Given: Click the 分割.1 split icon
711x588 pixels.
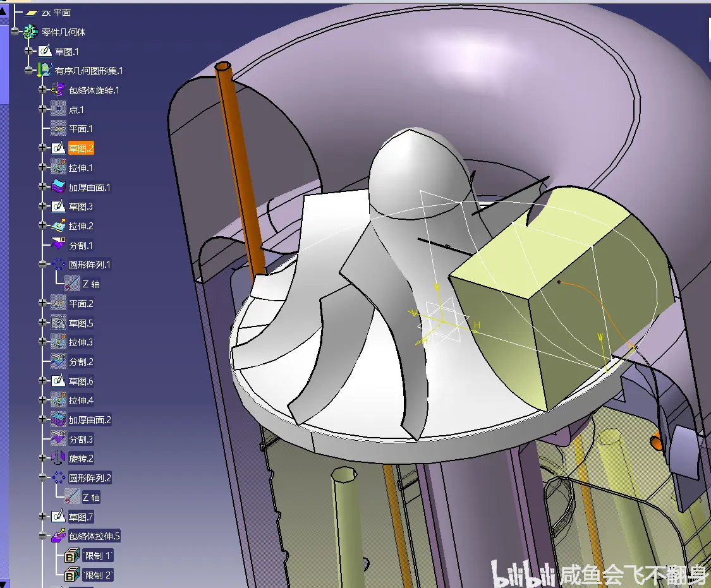Looking at the screenshot, I should coord(58,245).
